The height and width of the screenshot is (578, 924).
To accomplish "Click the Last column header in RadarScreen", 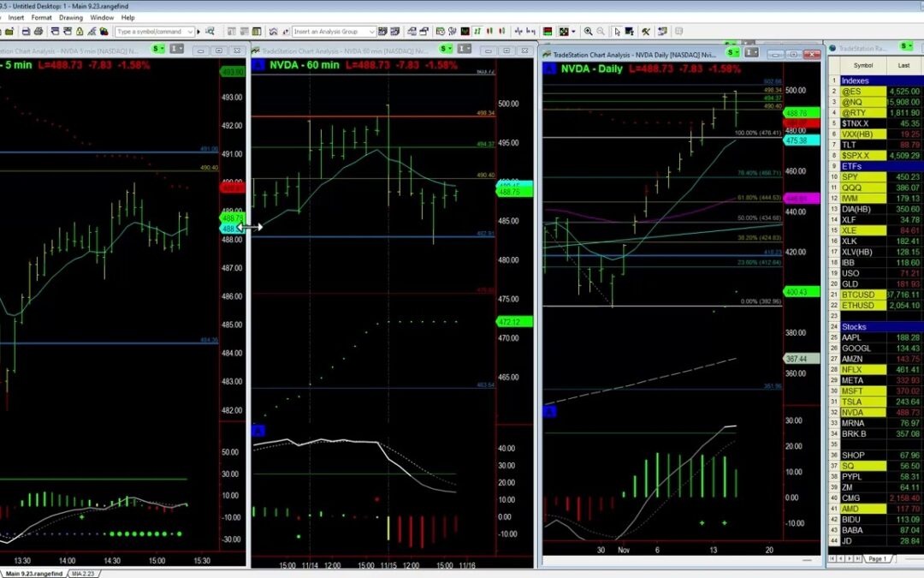I will [x=903, y=65].
